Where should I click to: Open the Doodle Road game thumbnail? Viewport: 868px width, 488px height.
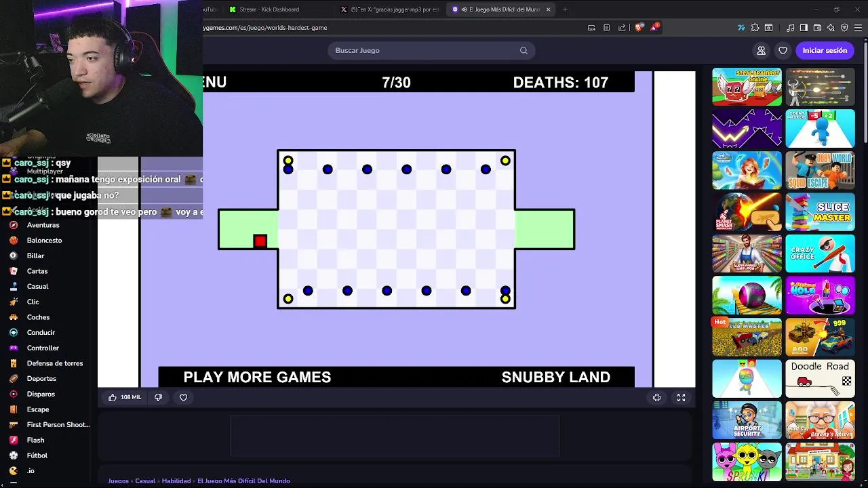tap(820, 378)
